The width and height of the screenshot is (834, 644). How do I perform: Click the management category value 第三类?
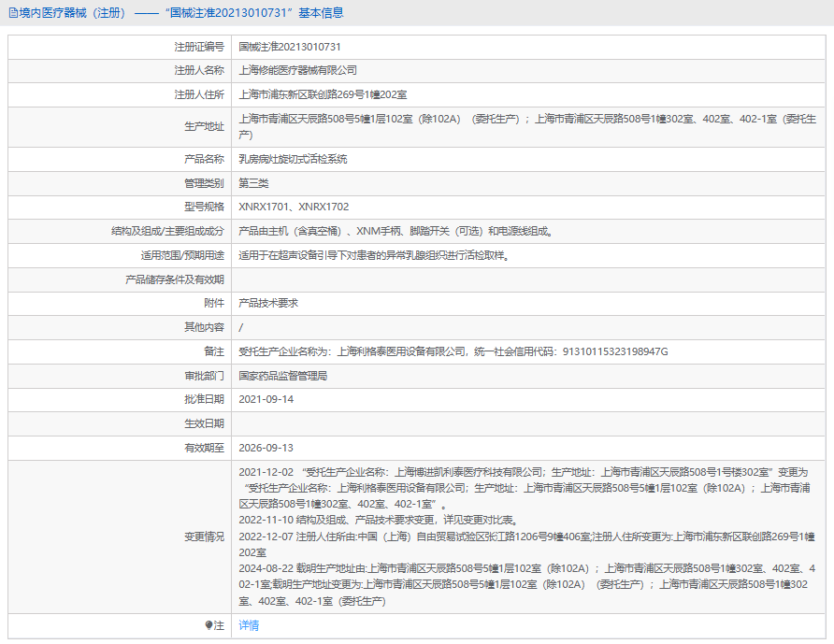pos(253,183)
